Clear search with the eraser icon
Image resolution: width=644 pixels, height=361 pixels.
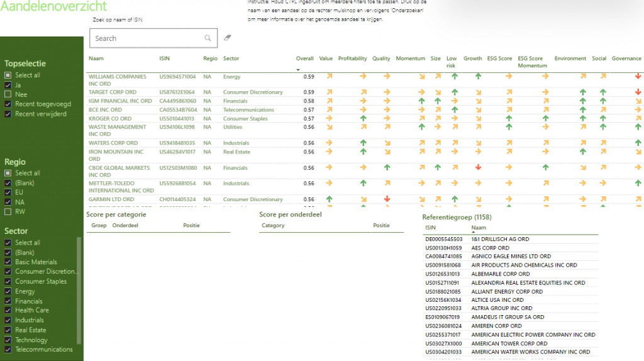227,38
